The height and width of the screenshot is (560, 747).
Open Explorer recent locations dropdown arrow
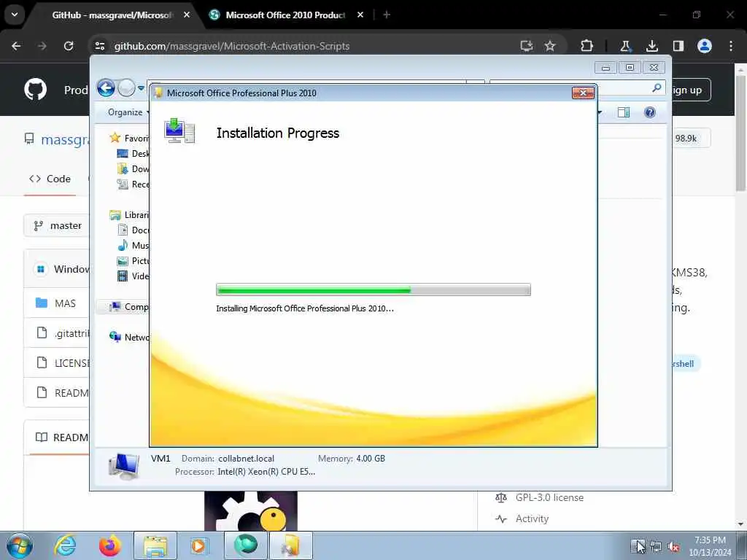click(x=141, y=88)
